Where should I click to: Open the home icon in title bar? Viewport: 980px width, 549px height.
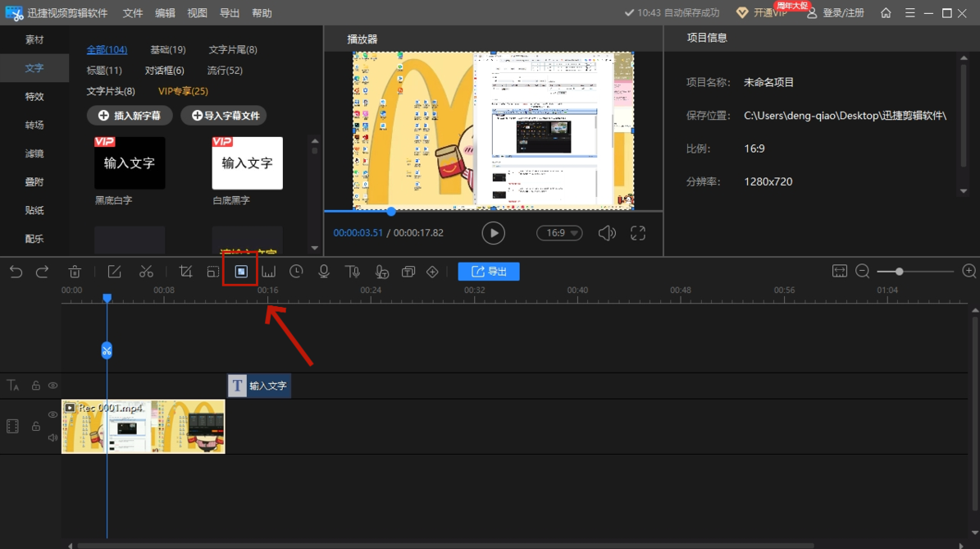(x=886, y=12)
